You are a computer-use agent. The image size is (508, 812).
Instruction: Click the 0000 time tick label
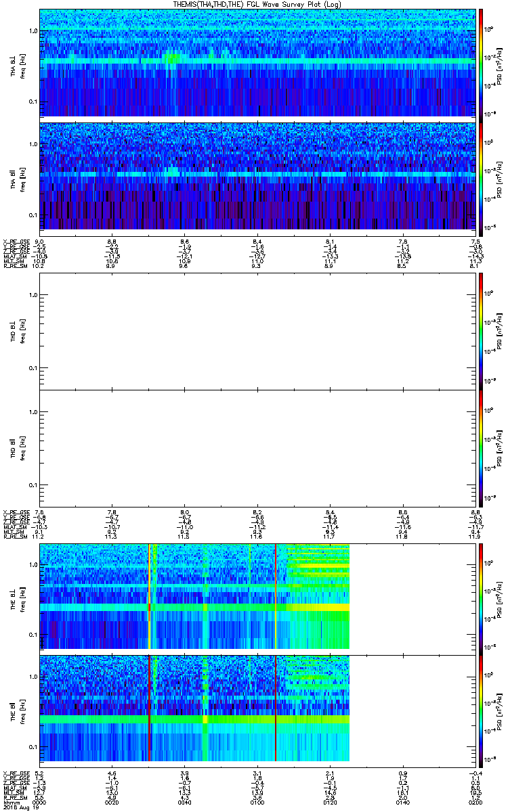coord(40,801)
